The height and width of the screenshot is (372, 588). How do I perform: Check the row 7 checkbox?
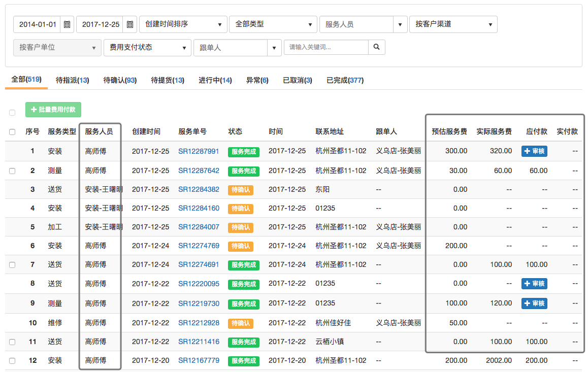[12, 265]
